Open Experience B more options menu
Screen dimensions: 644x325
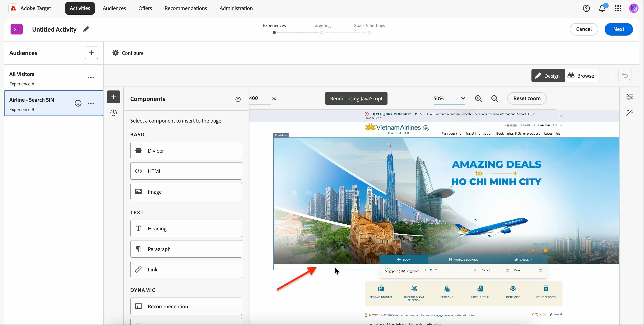click(91, 103)
